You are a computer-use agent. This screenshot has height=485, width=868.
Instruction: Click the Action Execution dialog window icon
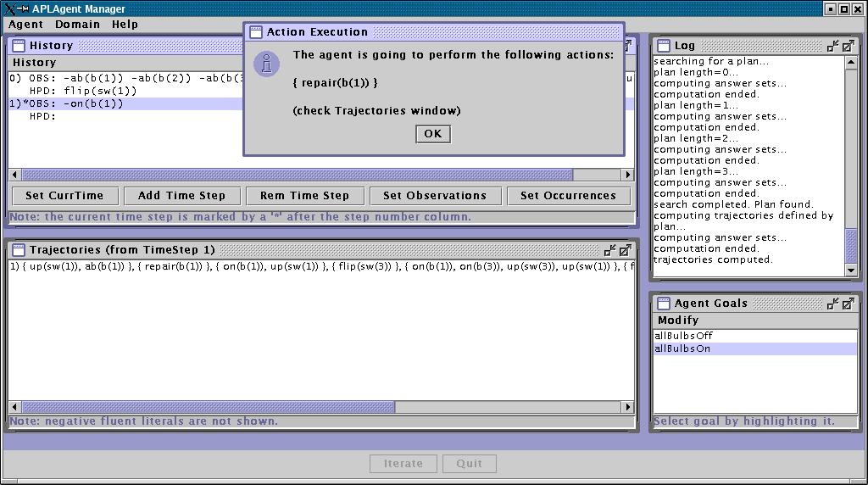pos(255,32)
